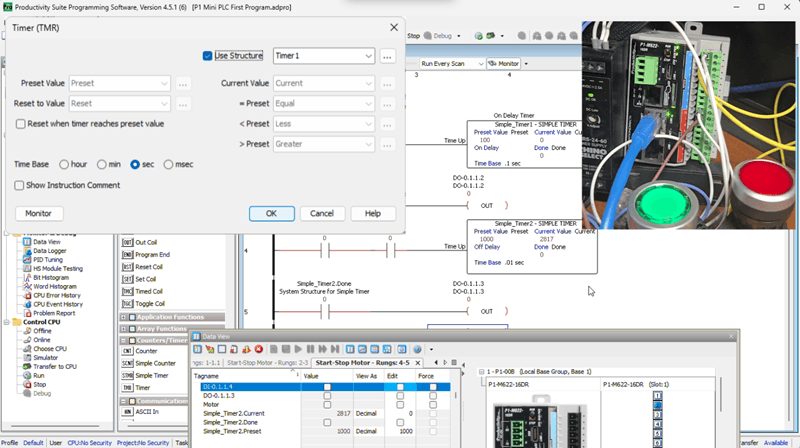Open Data Logger in the tree

pyautogui.click(x=49, y=251)
